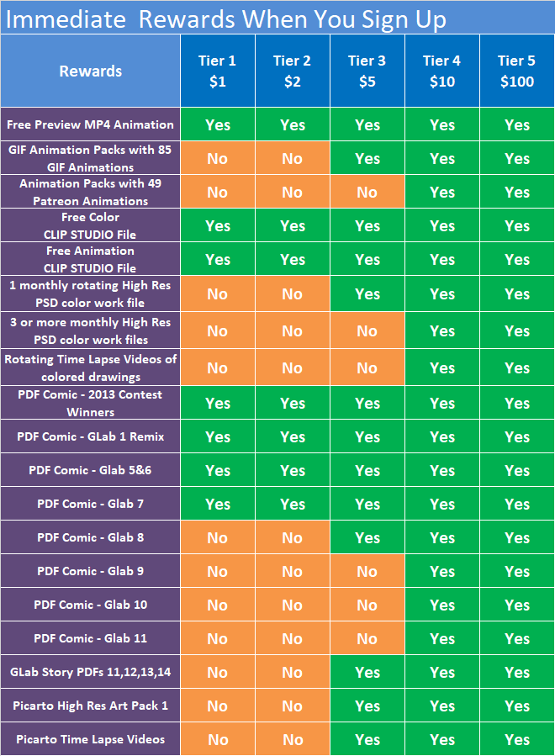Click the Tier 1 $1 column header

pyautogui.click(x=217, y=71)
